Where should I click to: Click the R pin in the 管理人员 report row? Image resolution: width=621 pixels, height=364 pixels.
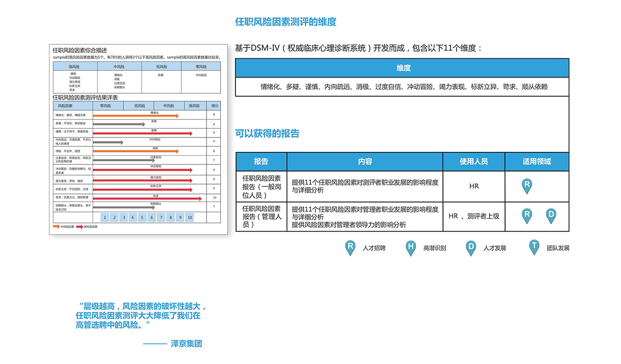coord(527,216)
